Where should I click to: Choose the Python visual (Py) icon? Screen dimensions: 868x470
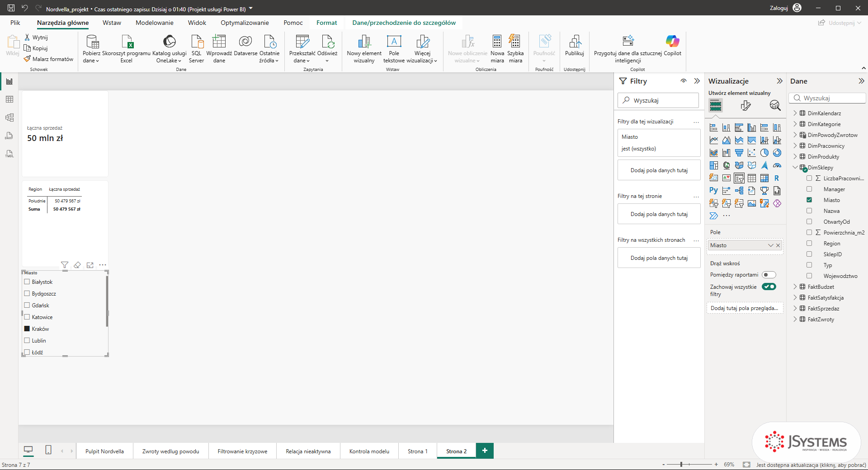click(713, 191)
